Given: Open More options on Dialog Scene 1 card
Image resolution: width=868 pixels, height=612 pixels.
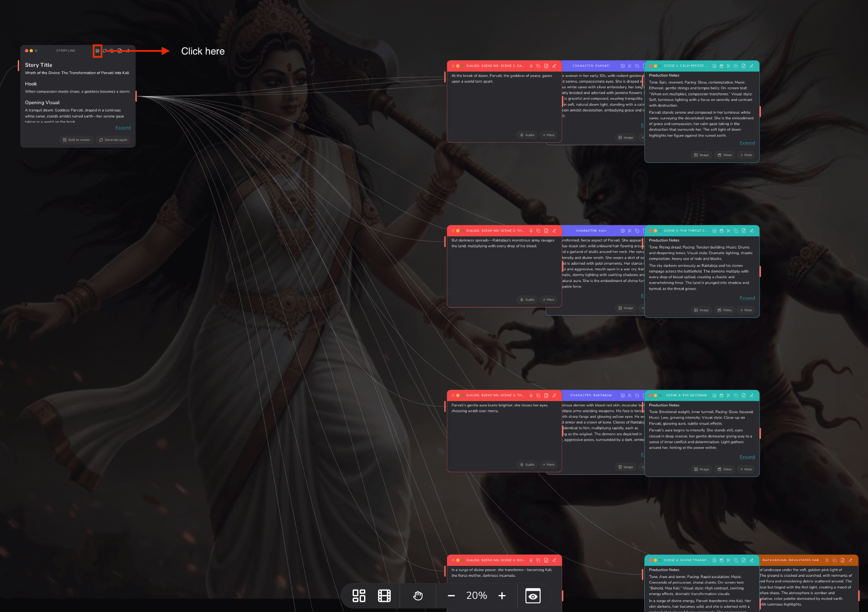Looking at the screenshot, I should (548, 135).
